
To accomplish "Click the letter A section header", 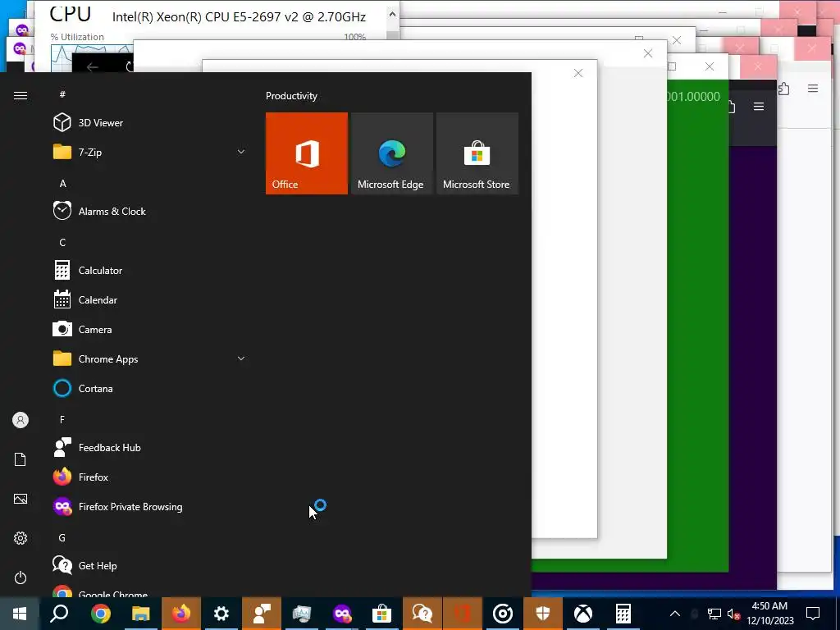I will [x=62, y=183].
